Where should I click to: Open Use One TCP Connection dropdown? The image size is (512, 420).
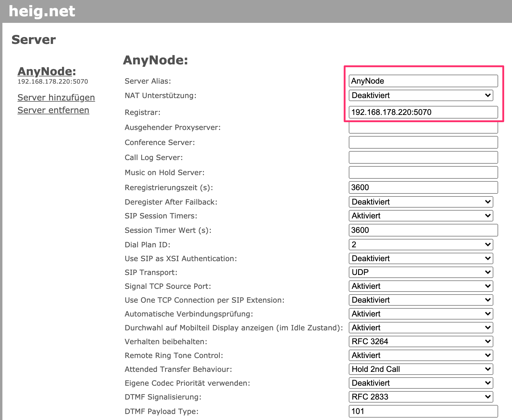click(421, 300)
